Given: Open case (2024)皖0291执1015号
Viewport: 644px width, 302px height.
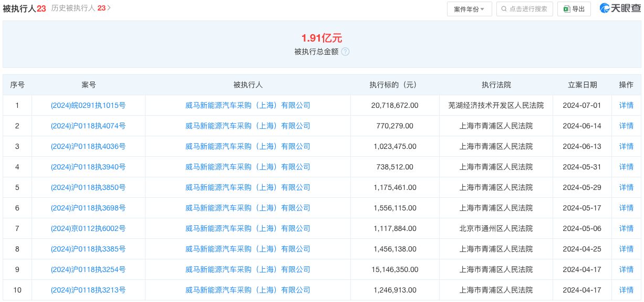Looking at the screenshot, I should tap(88, 105).
